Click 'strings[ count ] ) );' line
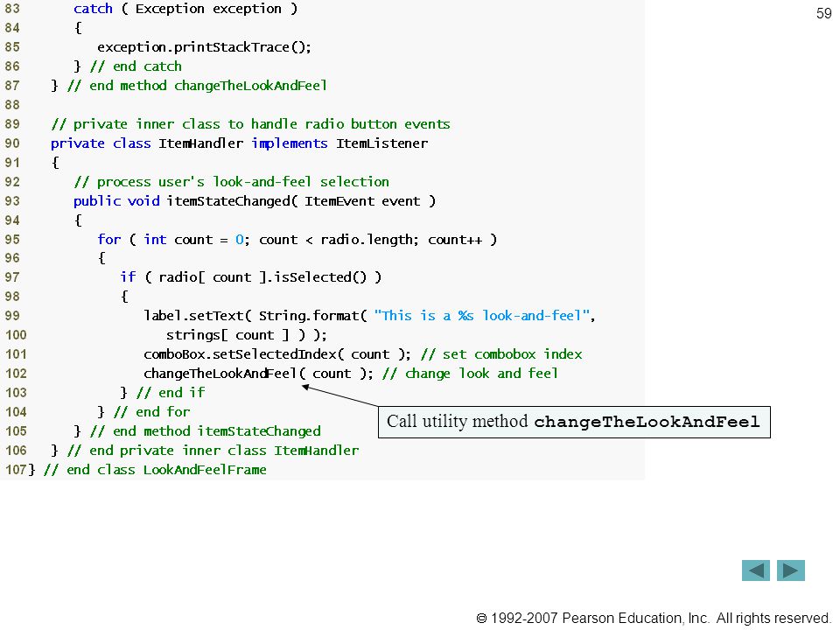This screenshot has height=630, width=840. (247, 335)
